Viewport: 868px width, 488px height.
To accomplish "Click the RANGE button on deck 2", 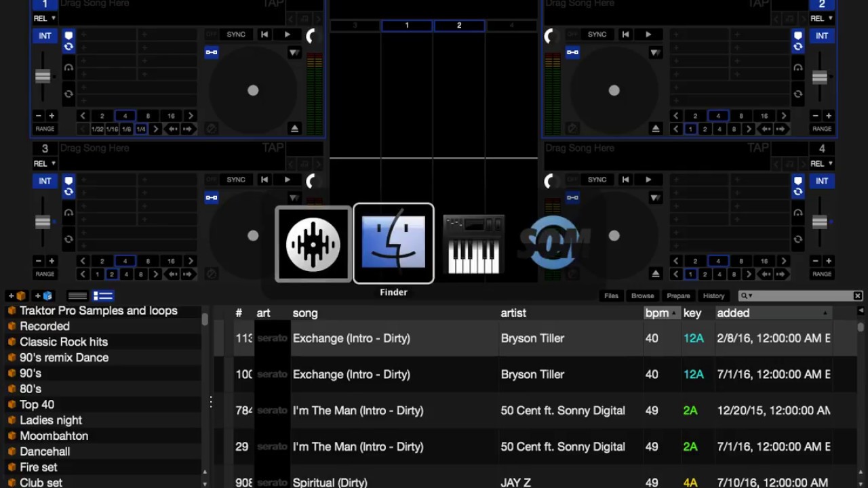I will (x=822, y=129).
